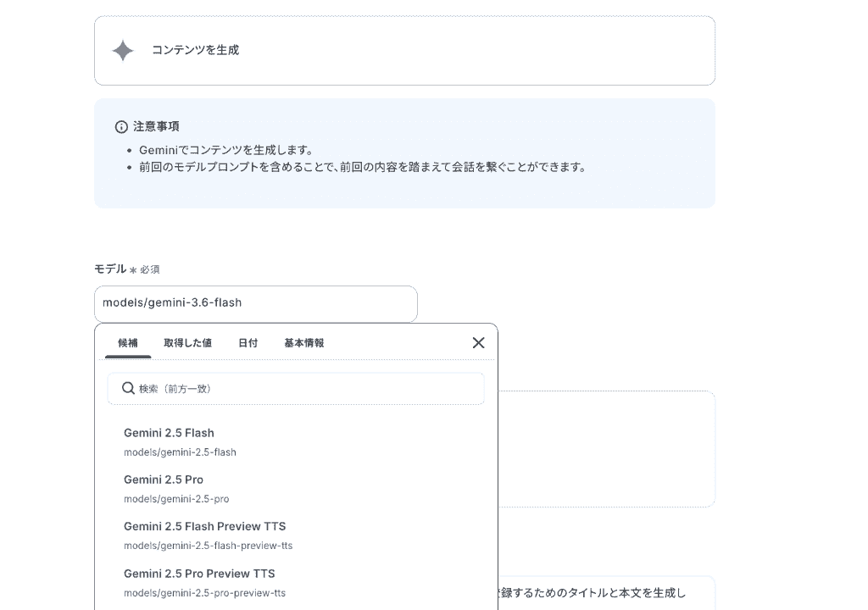This screenshot has width=868, height=610.
Task: Click the コンテンツを生成 header card title
Action: tap(196, 50)
